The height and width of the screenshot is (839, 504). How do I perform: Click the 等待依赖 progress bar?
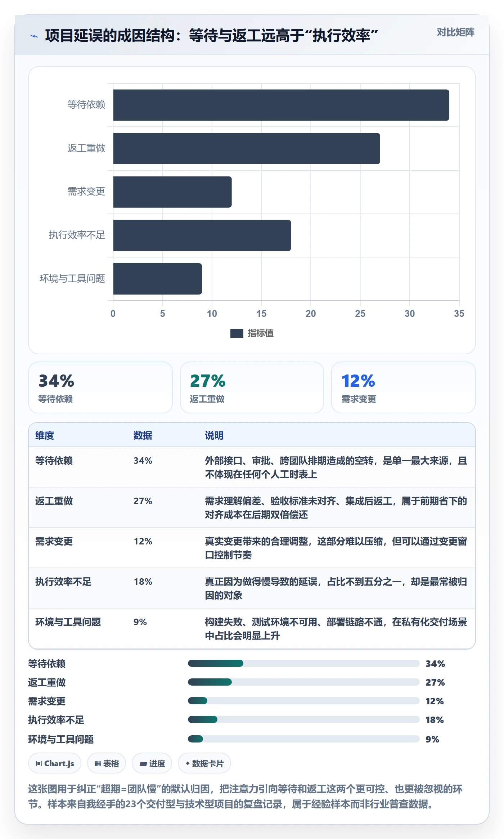(304, 663)
